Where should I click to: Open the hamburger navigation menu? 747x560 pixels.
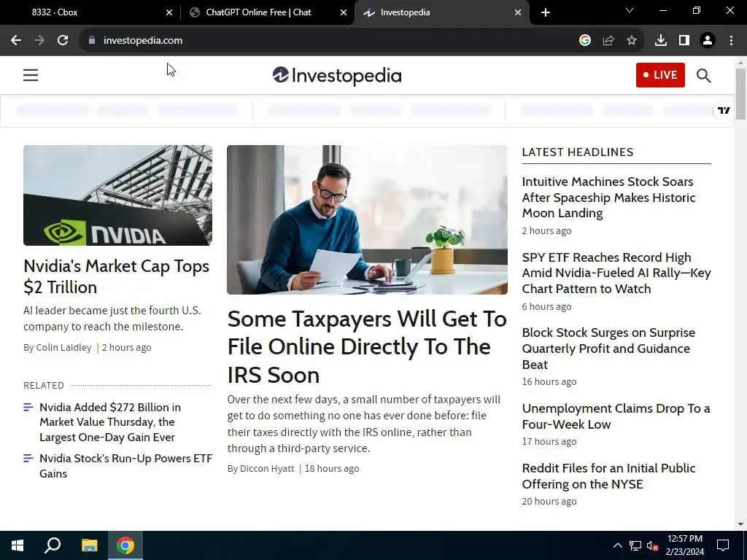coord(31,75)
